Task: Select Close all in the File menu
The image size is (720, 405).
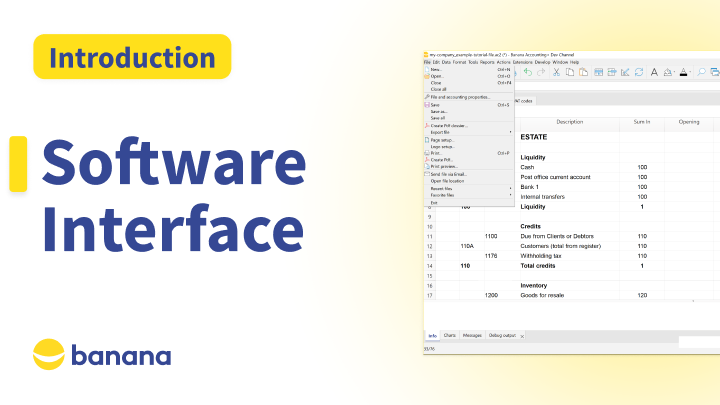Action: pyautogui.click(x=468, y=90)
